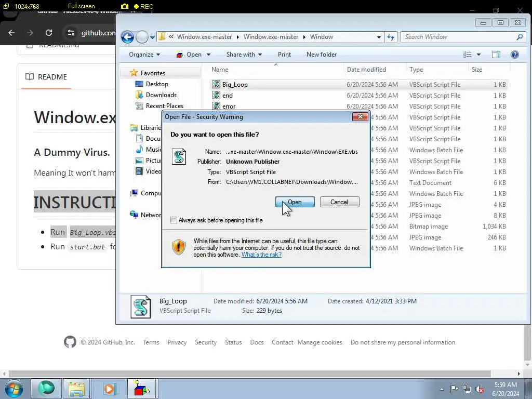Click Chrome's site information icon
This screenshot has width=532, height=399.
(x=71, y=33)
